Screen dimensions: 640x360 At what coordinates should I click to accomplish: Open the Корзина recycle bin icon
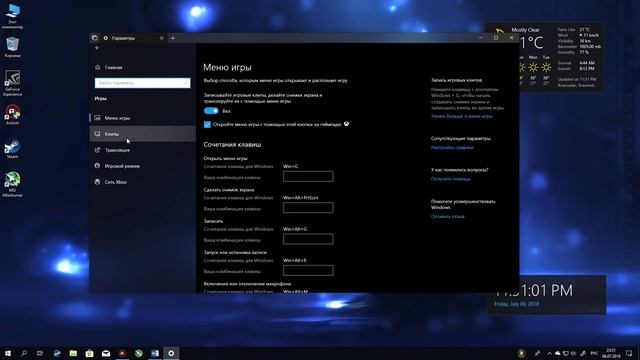pyautogui.click(x=12, y=47)
